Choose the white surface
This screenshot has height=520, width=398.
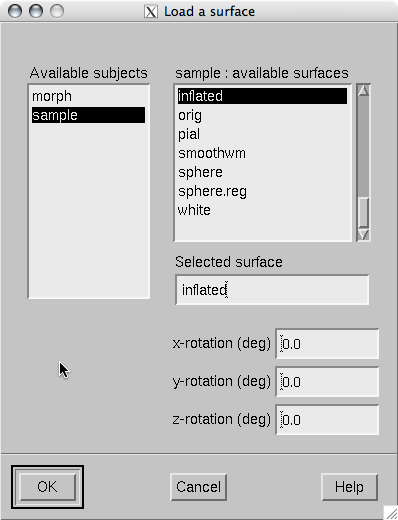(262, 210)
